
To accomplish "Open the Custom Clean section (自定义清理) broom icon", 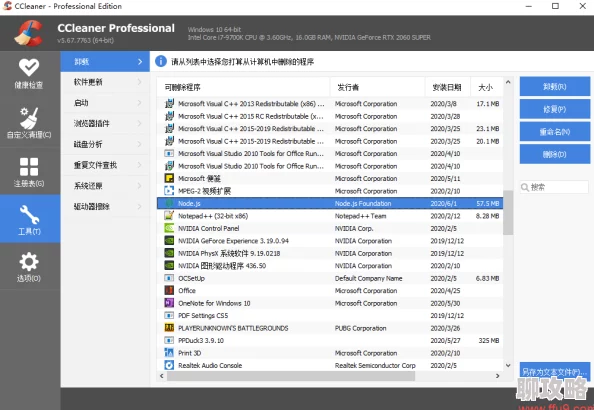I will pyautogui.click(x=29, y=118).
